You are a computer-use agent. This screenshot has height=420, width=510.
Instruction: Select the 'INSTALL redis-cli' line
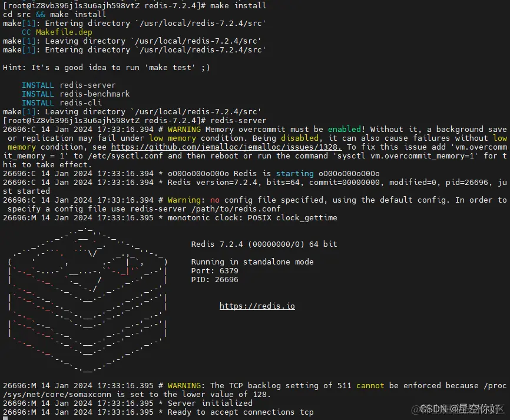(62, 103)
